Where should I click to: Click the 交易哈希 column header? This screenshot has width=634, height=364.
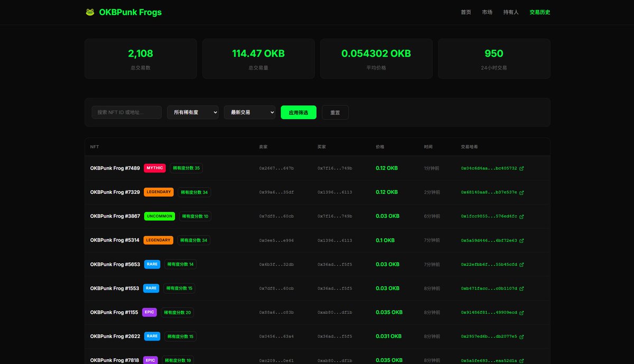pyautogui.click(x=470, y=146)
